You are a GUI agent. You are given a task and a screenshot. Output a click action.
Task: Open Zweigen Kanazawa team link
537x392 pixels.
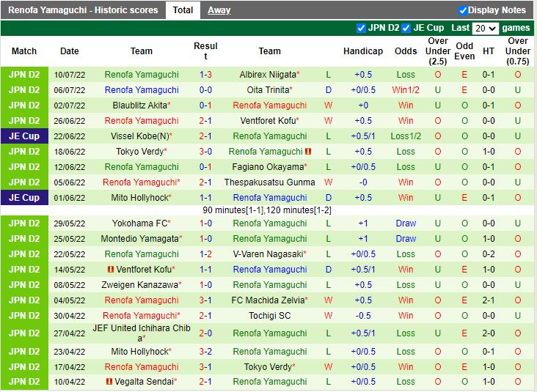pos(139,285)
